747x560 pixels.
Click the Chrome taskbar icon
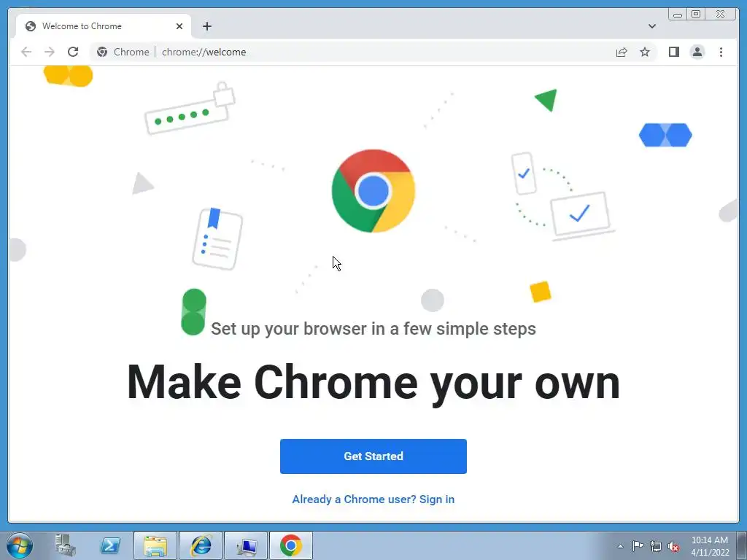[291, 545]
